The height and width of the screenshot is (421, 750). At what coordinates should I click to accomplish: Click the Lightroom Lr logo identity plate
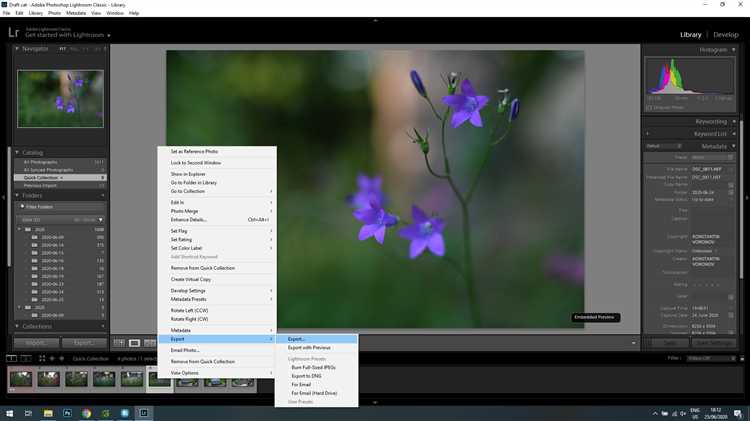13,33
